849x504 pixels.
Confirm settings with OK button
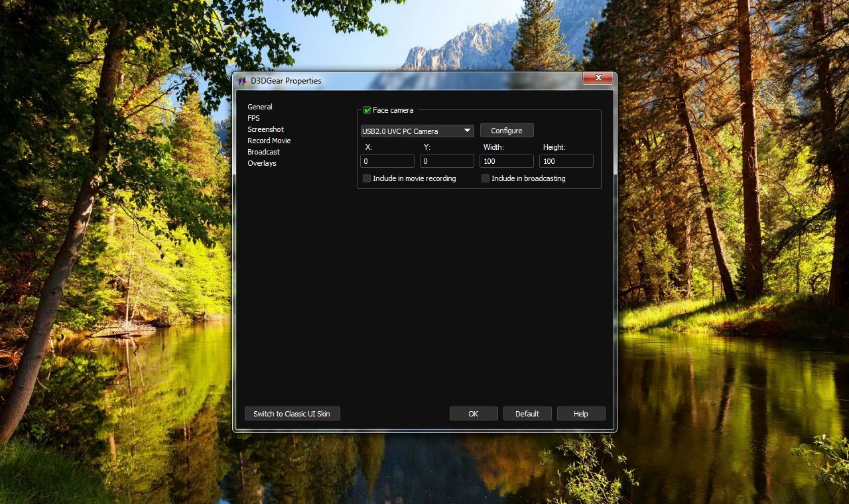pyautogui.click(x=474, y=414)
